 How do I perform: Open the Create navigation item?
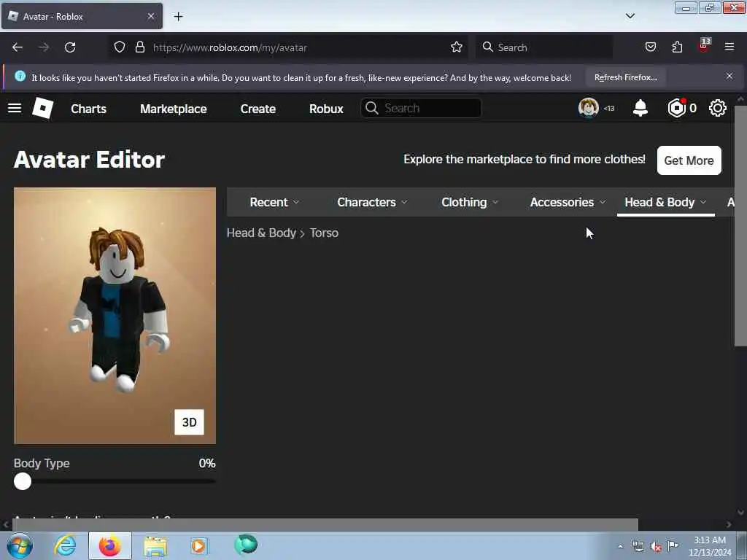pyautogui.click(x=258, y=109)
